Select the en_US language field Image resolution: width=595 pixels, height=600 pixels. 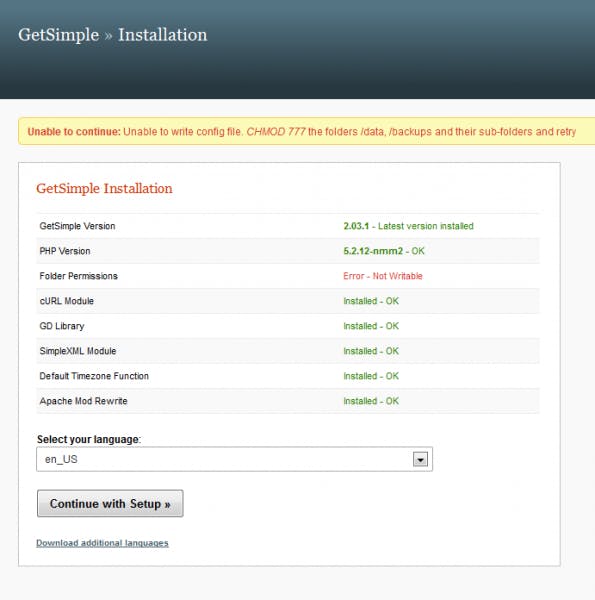pos(235,459)
